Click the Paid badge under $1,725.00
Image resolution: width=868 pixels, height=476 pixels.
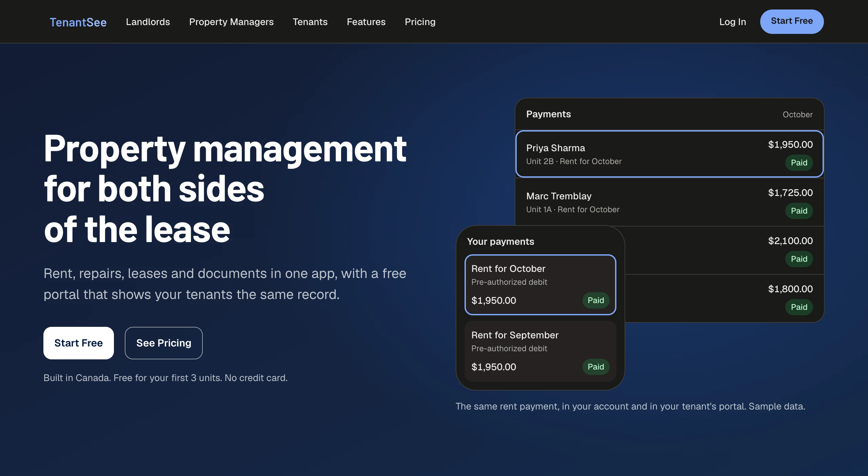pyautogui.click(x=799, y=211)
